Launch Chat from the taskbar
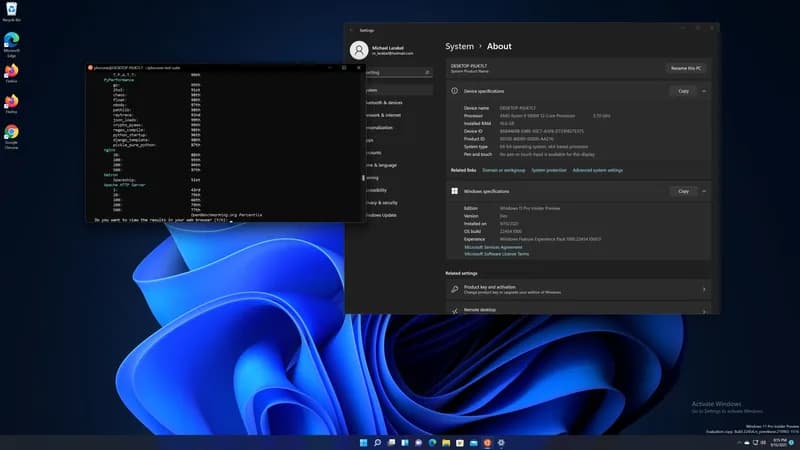This screenshot has width=800, height=450. pyautogui.click(x=418, y=443)
